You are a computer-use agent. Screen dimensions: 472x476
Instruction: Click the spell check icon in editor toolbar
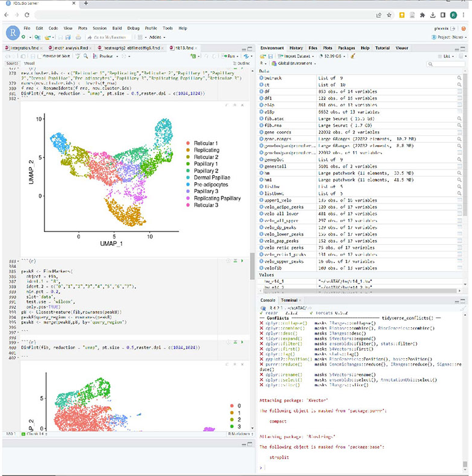pyautogui.click(x=78, y=56)
